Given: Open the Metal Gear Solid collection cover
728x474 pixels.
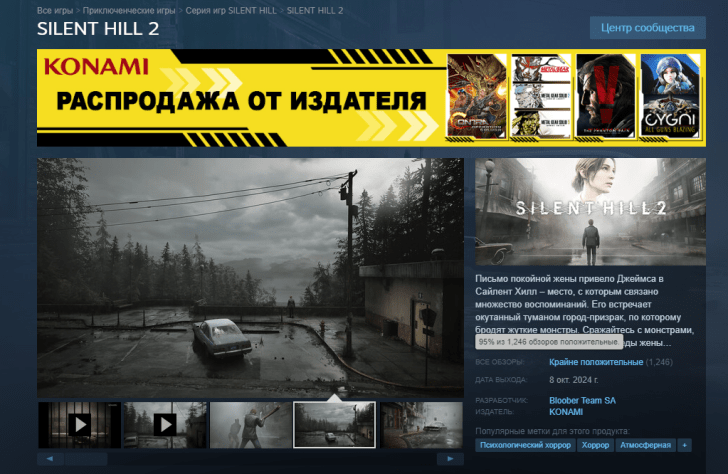Looking at the screenshot, I should [x=541, y=96].
